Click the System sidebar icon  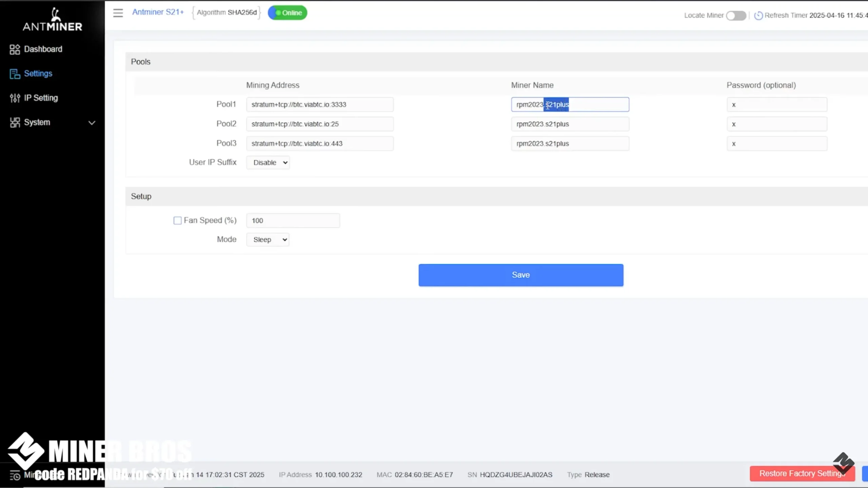pos(15,123)
